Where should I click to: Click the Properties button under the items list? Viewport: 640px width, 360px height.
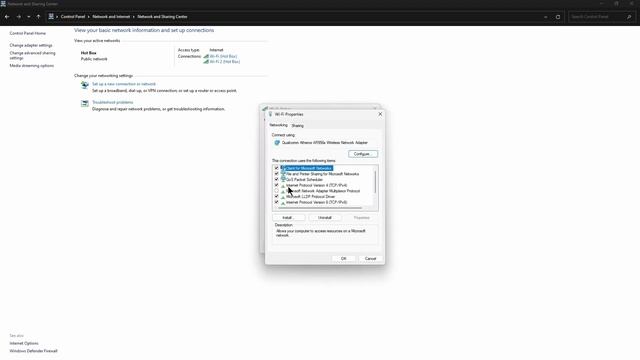[x=362, y=218]
